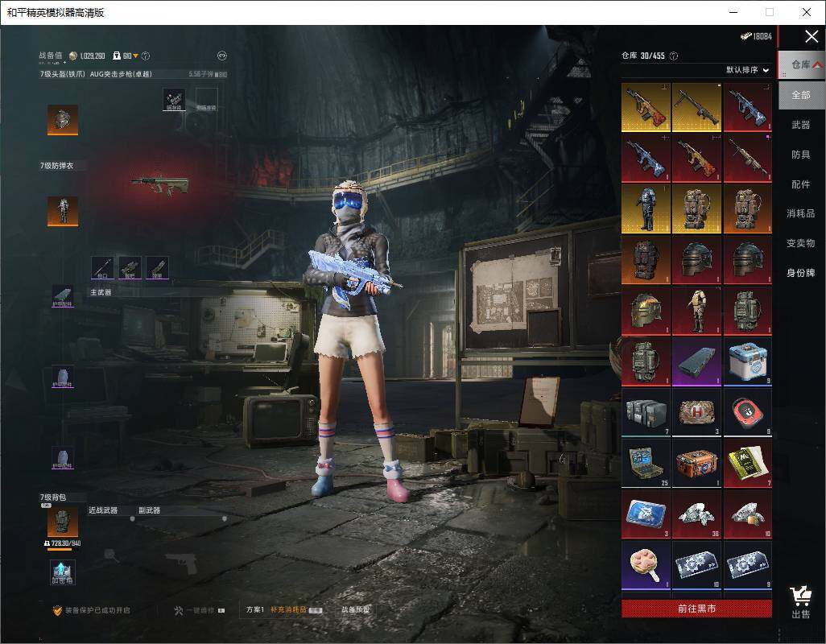The image size is (826, 644).
Task: Click the empty ammo slot beside equipped ammo
Action: pyautogui.click(x=206, y=100)
